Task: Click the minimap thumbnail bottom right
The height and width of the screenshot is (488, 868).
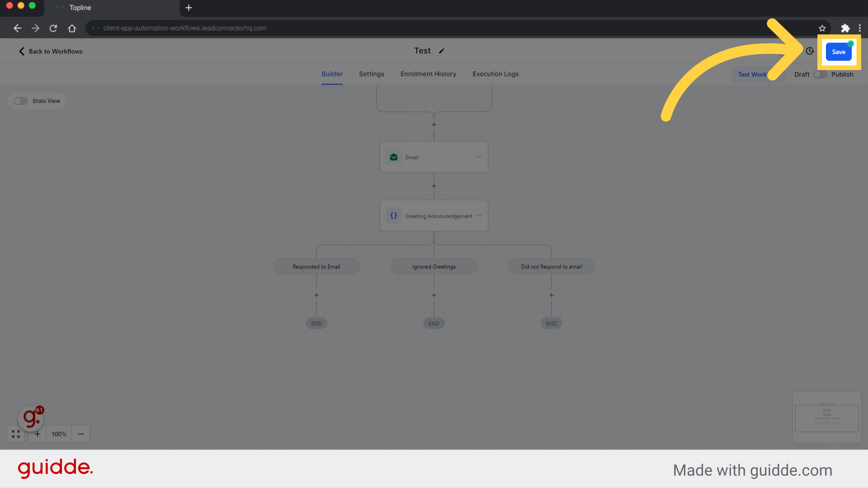Action: tap(827, 417)
